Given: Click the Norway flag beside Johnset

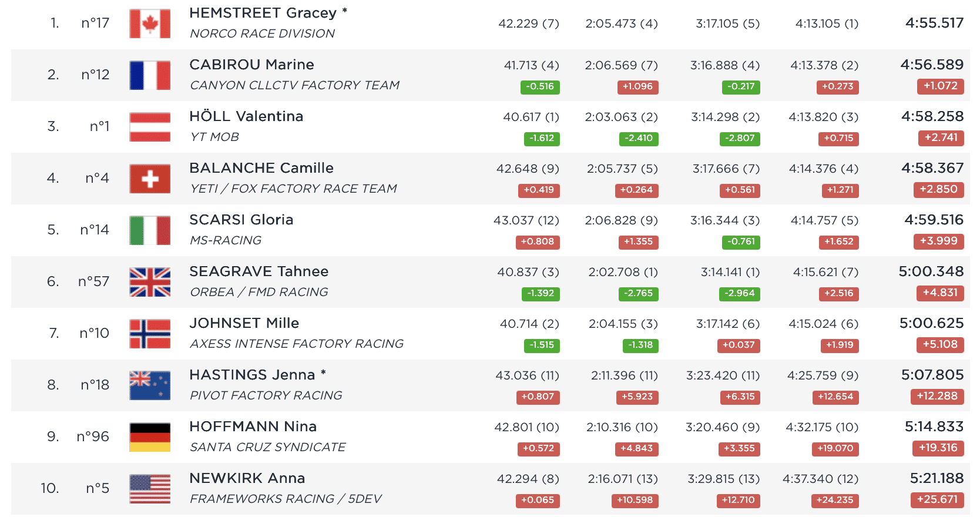Looking at the screenshot, I should pyautogui.click(x=150, y=334).
